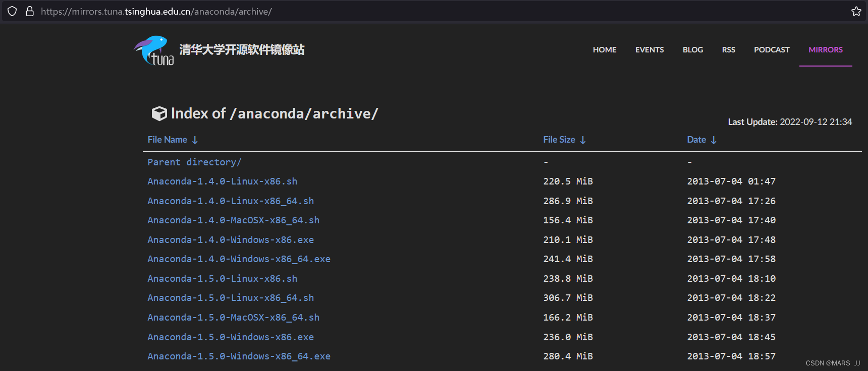Click the package box icon beside Index
The height and width of the screenshot is (371, 868).
(159, 113)
